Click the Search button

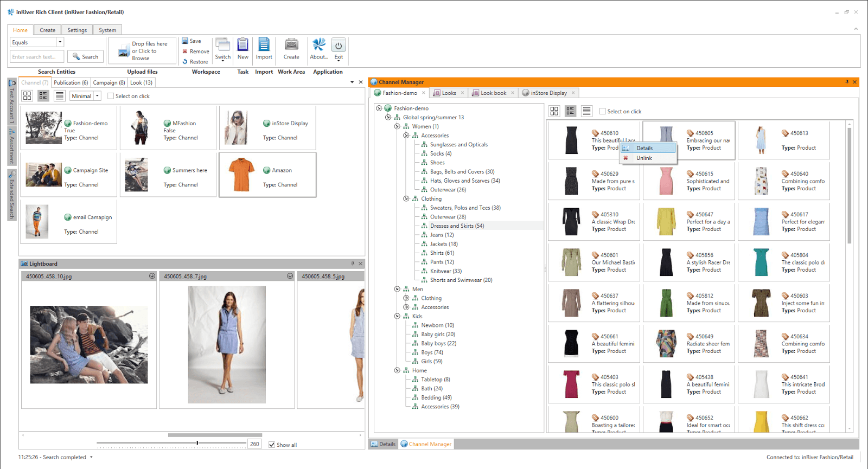[85, 57]
